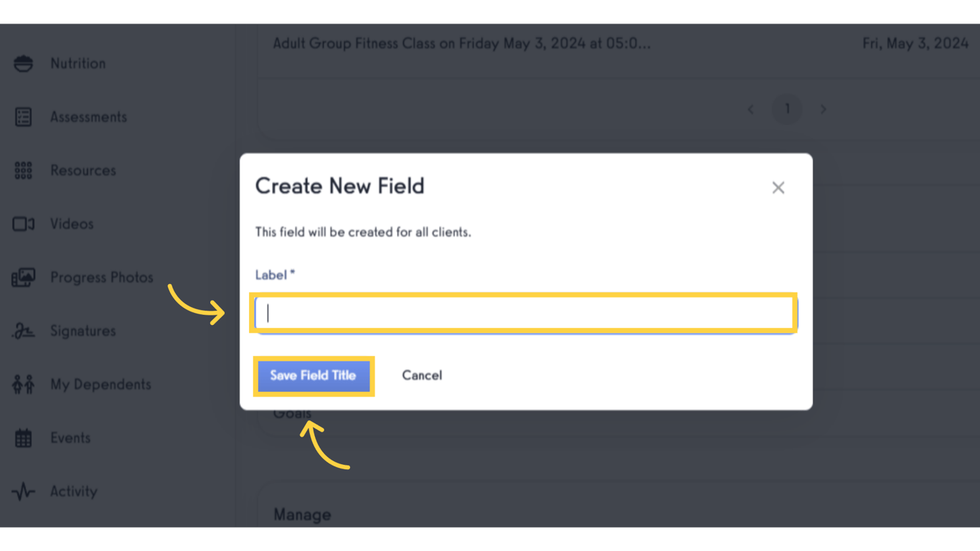Select page 1 in the pagination
Image resolution: width=980 pixels, height=551 pixels.
[x=787, y=109]
